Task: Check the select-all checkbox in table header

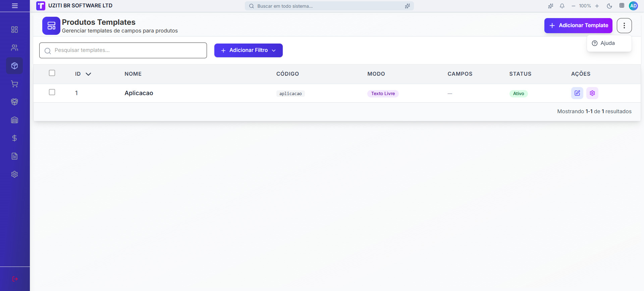Action: pos(52,73)
